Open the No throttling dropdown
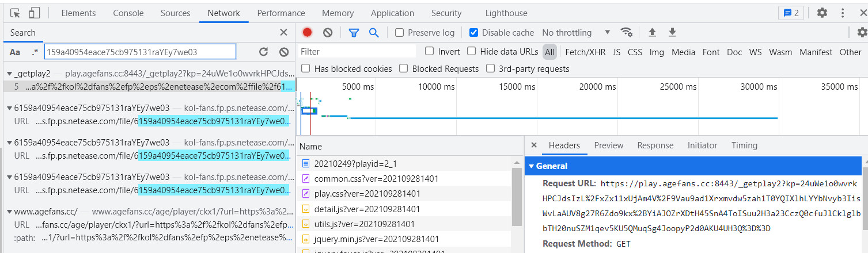Viewport: 868px width, 253px height. pyautogui.click(x=576, y=33)
